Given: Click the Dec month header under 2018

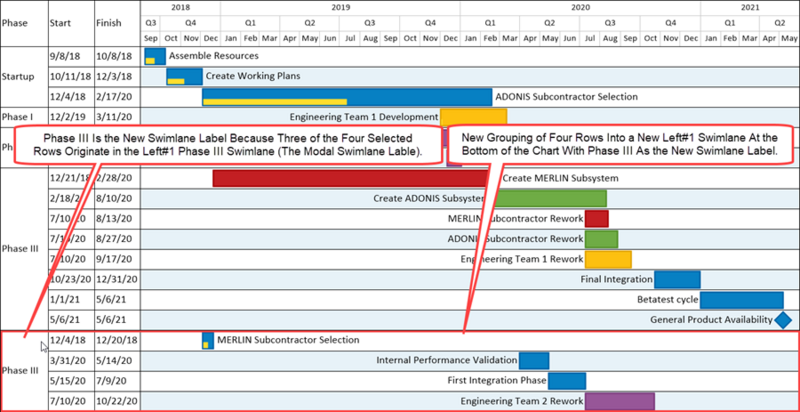Looking at the screenshot, I should [x=211, y=38].
